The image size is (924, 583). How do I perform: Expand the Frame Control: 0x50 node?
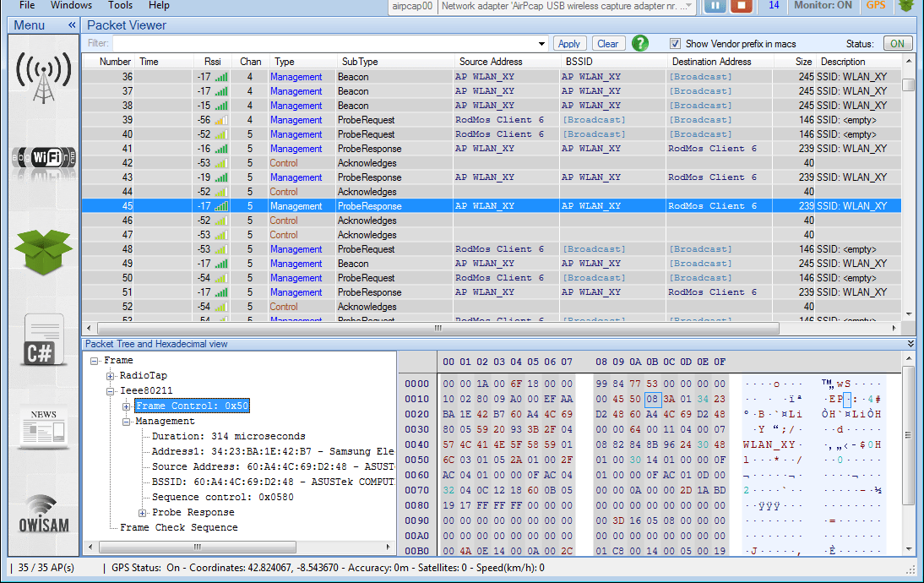(126, 406)
